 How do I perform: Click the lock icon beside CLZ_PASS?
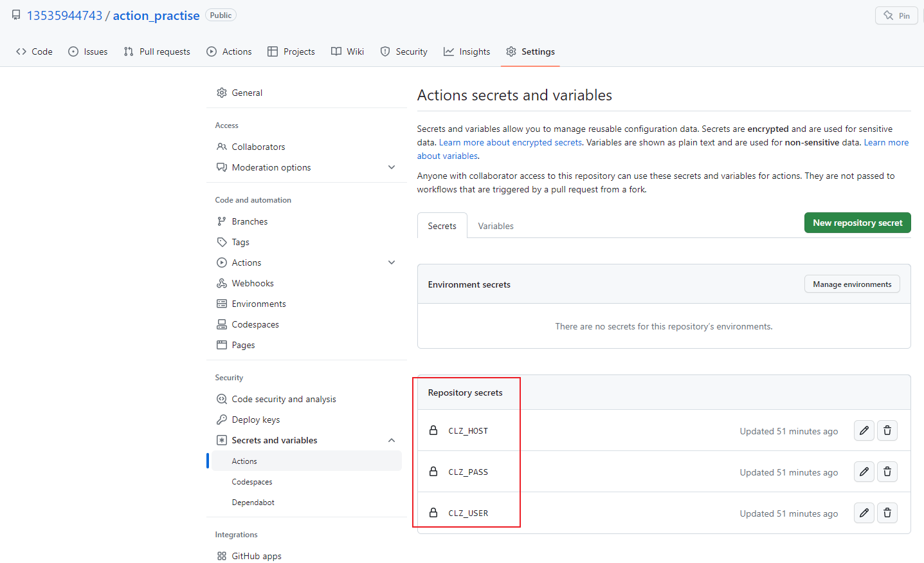click(433, 472)
